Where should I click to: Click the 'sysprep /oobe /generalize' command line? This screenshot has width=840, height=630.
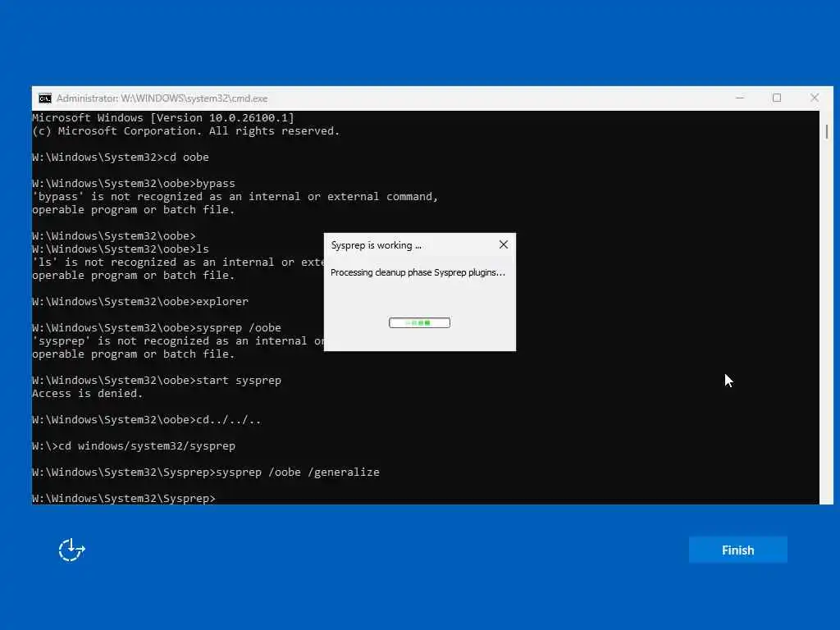206,472
